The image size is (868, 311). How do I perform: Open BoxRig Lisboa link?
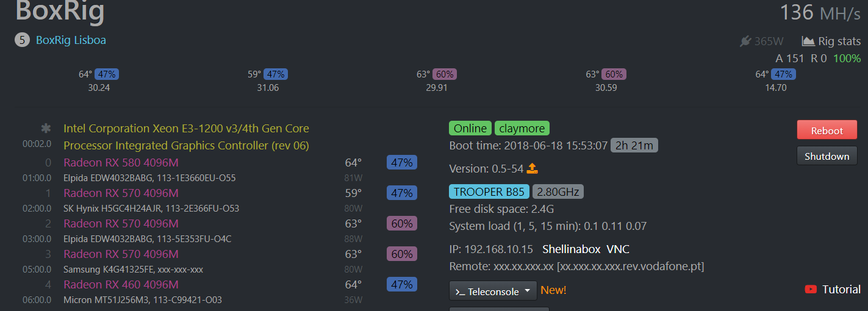[71, 40]
